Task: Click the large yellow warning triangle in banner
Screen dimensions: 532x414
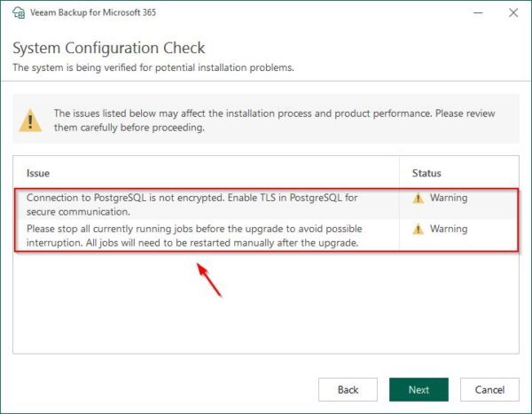Action: click(30, 121)
